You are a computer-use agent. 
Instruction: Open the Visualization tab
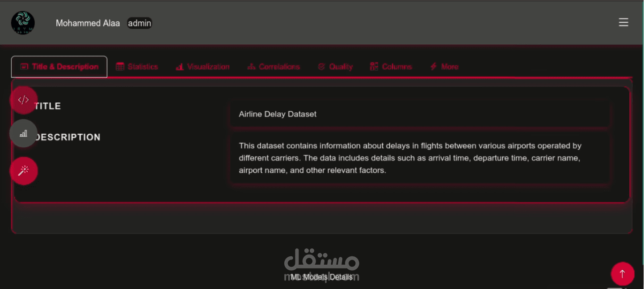(202, 67)
